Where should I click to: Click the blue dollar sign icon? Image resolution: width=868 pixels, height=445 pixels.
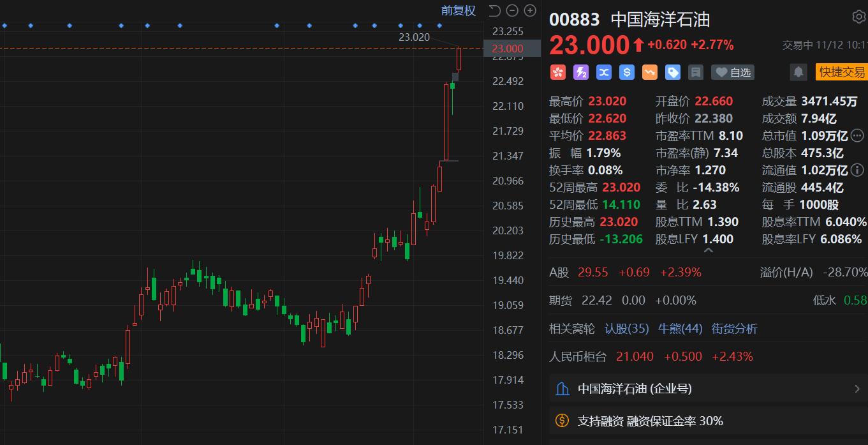pyautogui.click(x=627, y=72)
